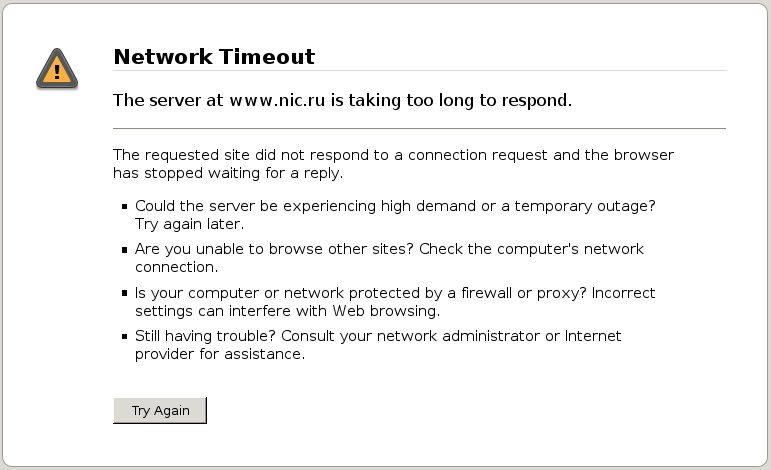Click the horizontal divider below the server message
The height and width of the screenshot is (470, 771).
tap(419, 128)
